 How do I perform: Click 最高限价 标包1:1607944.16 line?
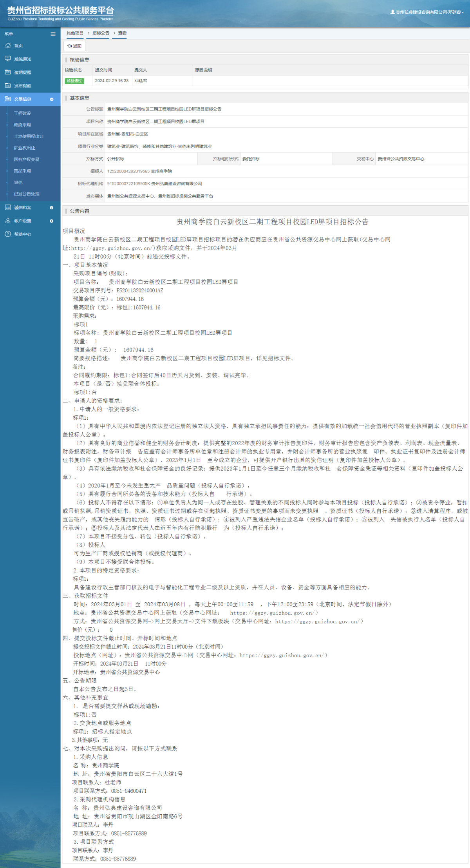(117, 308)
